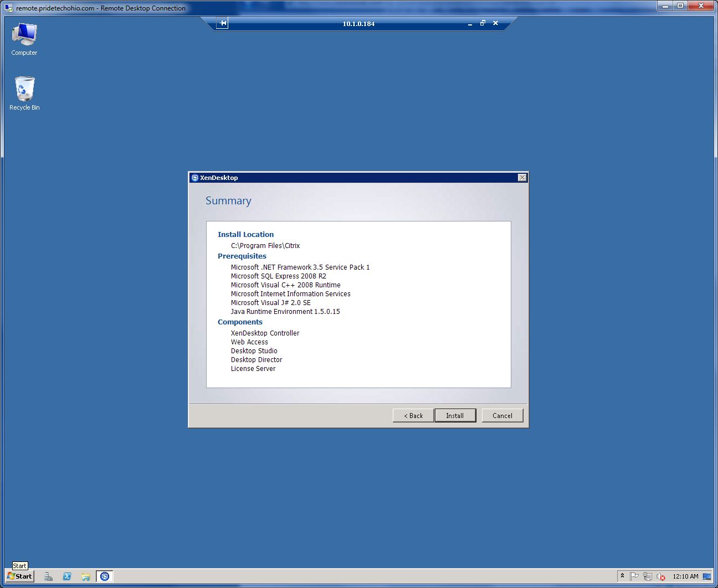Screen dimensions: 718x588
Task: Click the Components heading
Action: [x=240, y=322]
